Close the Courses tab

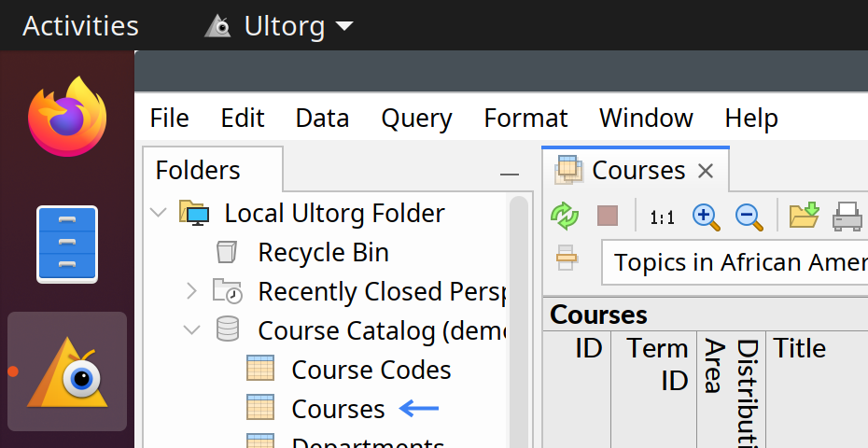(706, 171)
